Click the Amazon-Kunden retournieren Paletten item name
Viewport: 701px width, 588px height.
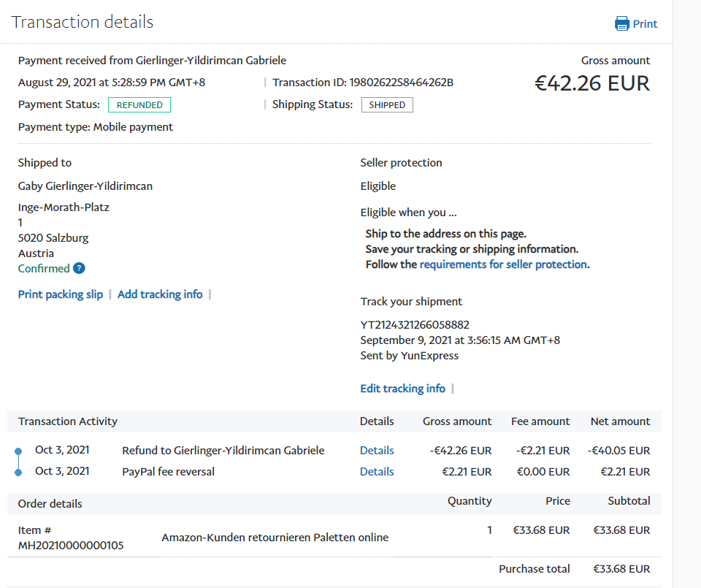275,538
